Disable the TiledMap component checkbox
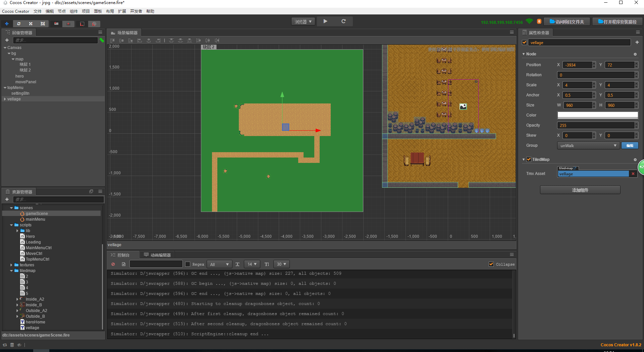Viewport: 644px width, 352px height. 529,160
